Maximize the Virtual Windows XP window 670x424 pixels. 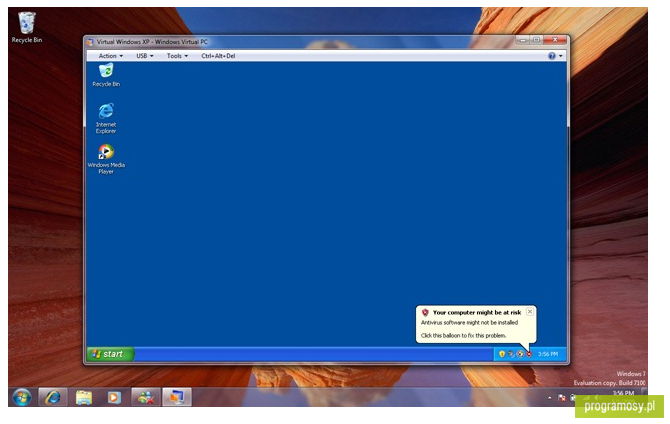[x=536, y=40]
